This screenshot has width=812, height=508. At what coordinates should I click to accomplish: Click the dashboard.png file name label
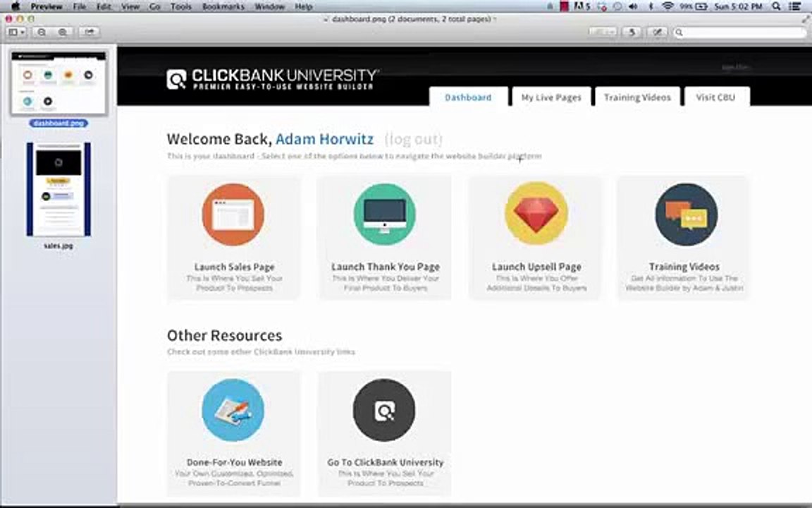59,123
